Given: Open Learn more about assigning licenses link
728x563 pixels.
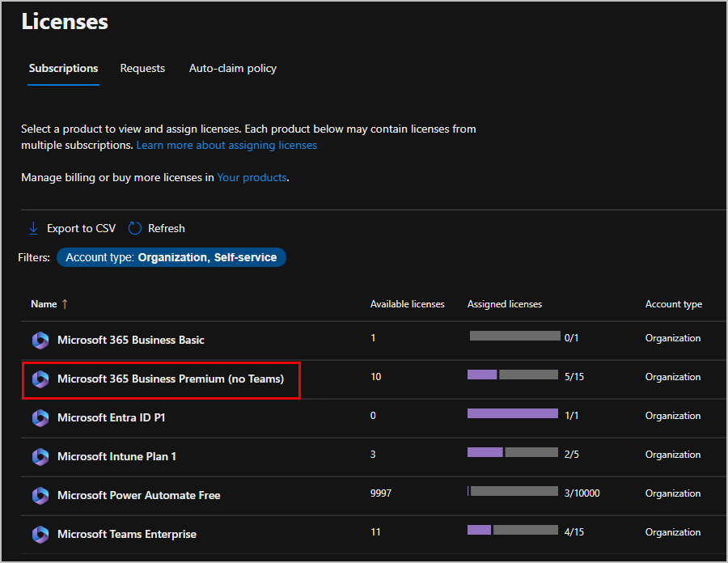Looking at the screenshot, I should pos(226,146).
